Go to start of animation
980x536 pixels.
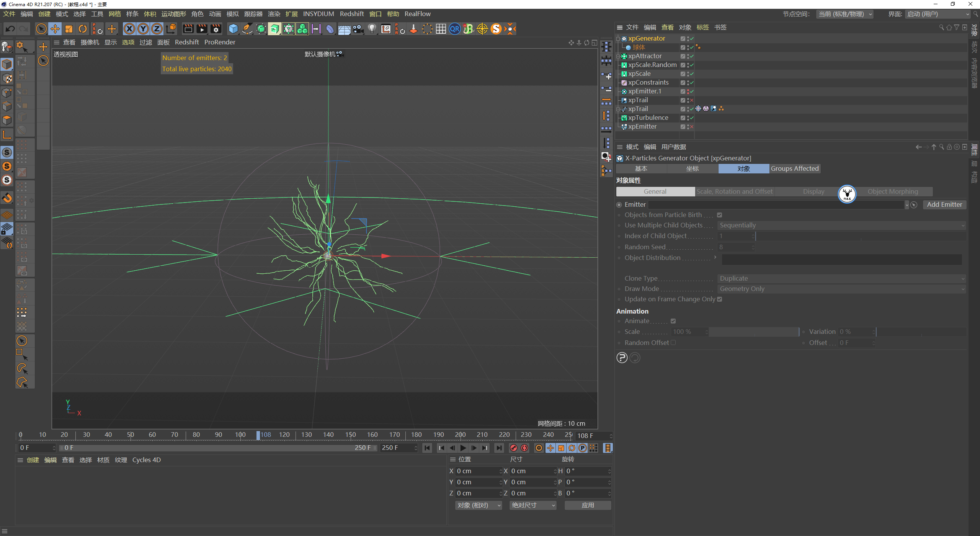[x=427, y=448]
